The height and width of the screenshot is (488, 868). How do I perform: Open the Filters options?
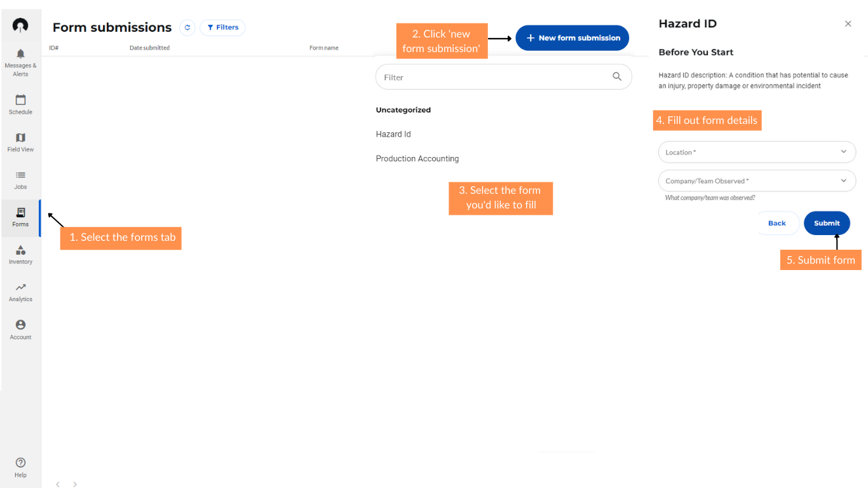pos(222,27)
